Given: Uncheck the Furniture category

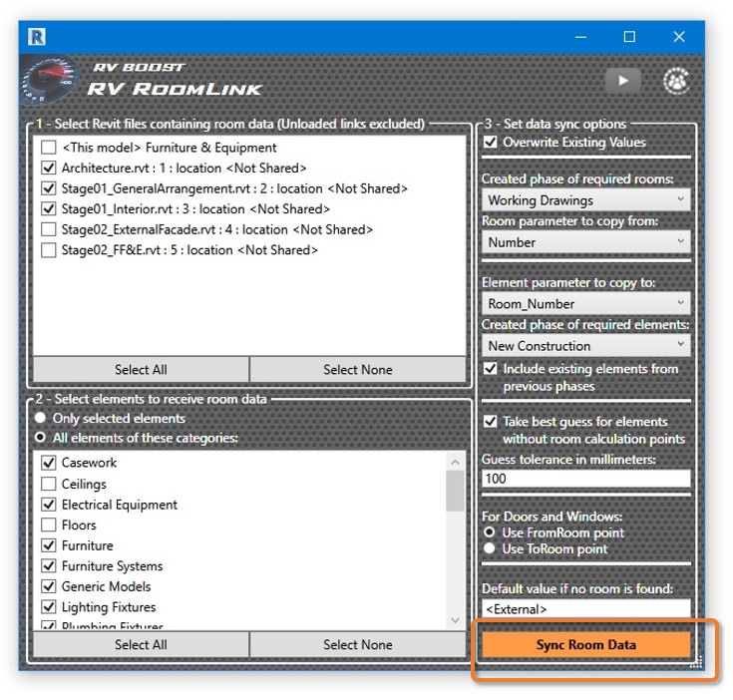Looking at the screenshot, I should coord(49,545).
